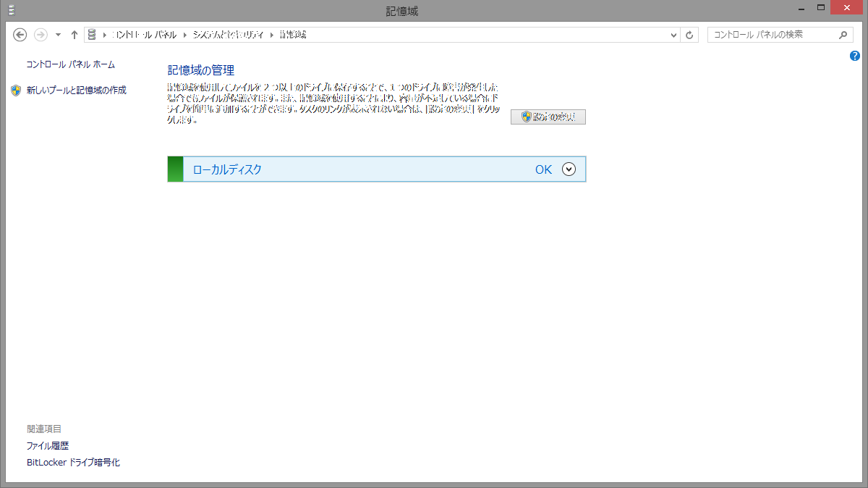
Task: Click the Refresh button in address bar
Action: [690, 35]
